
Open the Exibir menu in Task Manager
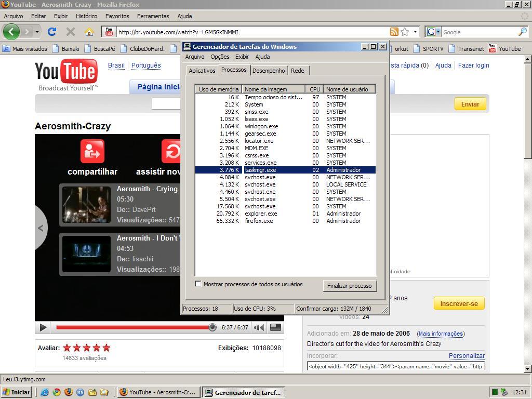click(x=242, y=57)
